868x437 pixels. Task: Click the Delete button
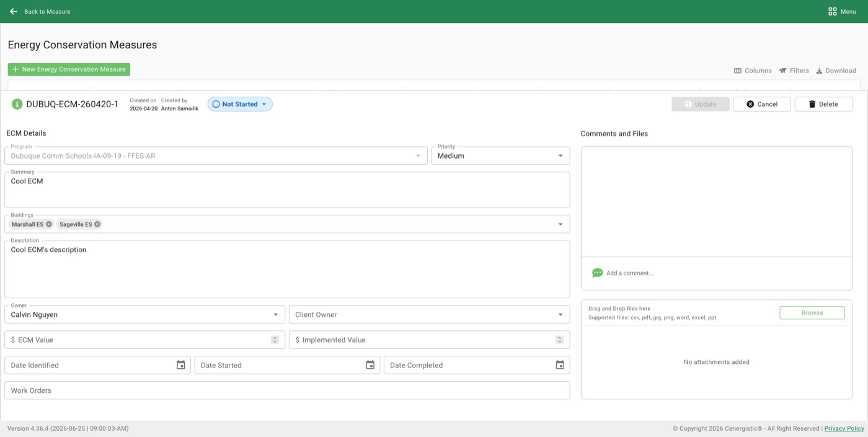(x=823, y=104)
